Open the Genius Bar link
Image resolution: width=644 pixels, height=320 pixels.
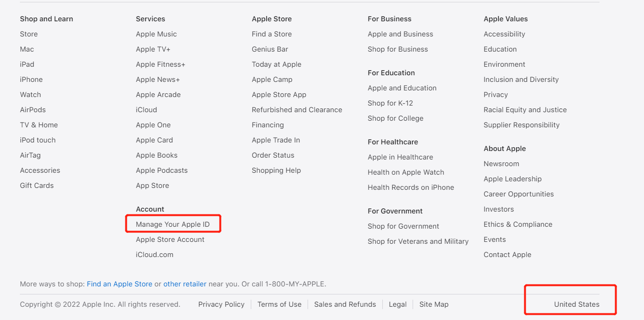pos(270,49)
